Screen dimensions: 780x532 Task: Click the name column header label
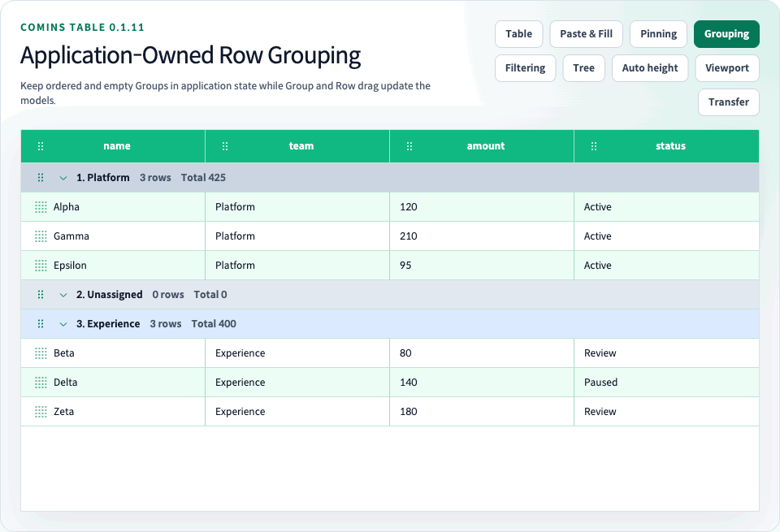[x=117, y=146]
